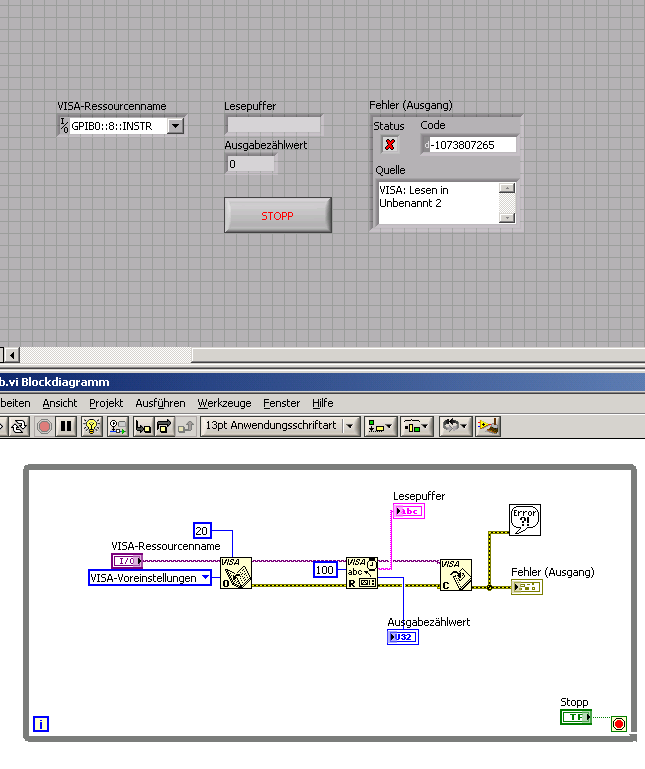Image resolution: width=645 pixels, height=769 pixels.
Task: Select the VISA Open node in block diagram
Action: (235, 573)
